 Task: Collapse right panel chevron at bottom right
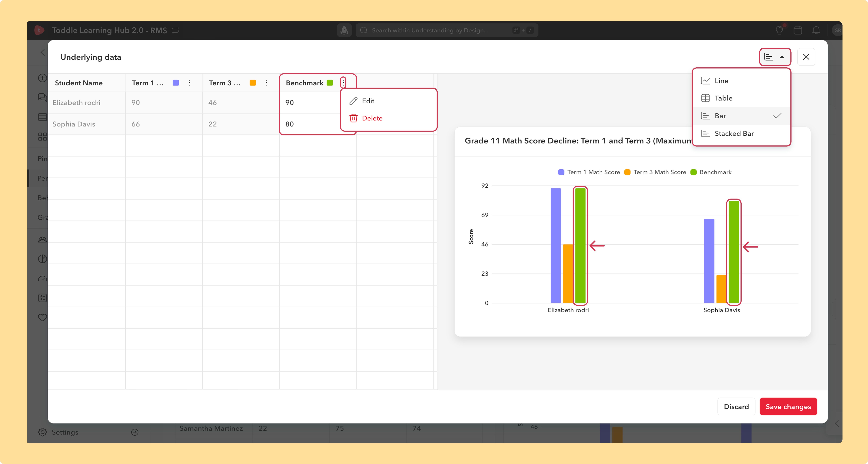coord(837,424)
